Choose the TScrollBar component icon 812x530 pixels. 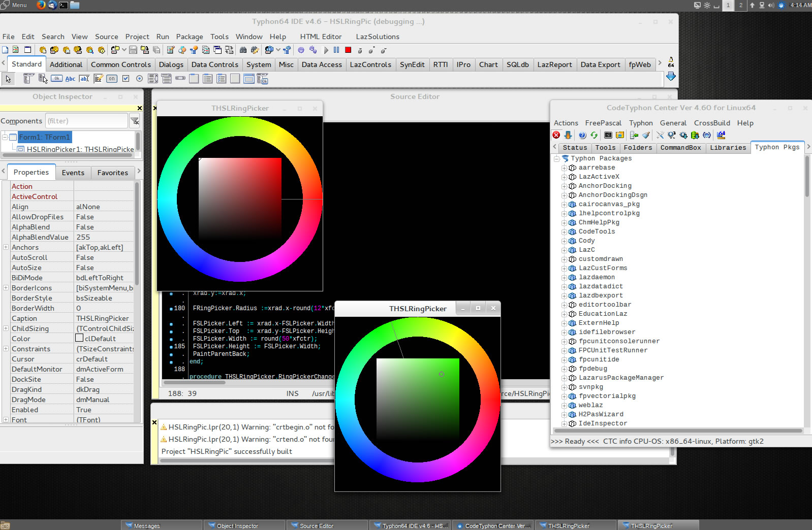tap(180, 79)
